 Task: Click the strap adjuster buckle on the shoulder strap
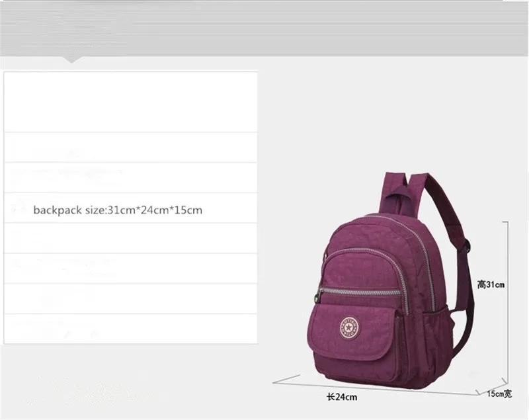(468, 246)
